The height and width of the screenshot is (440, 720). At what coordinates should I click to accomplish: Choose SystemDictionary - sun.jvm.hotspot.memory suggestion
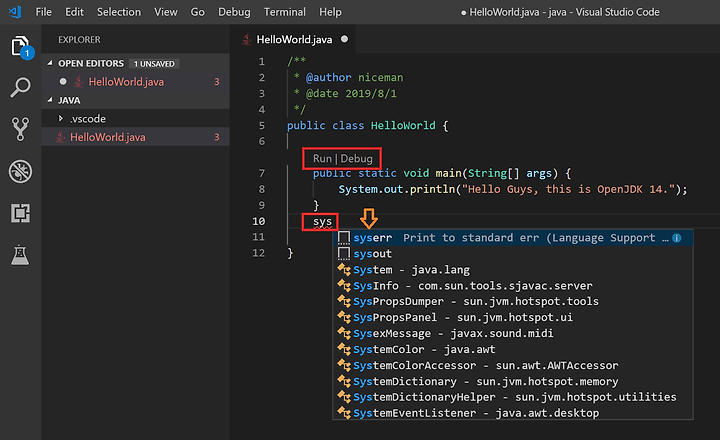point(513,381)
